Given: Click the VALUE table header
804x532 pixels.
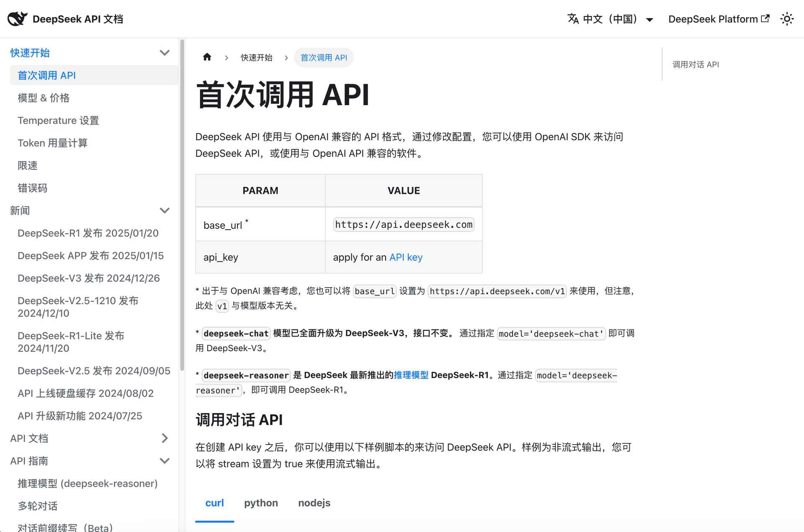Looking at the screenshot, I should coord(404,190).
